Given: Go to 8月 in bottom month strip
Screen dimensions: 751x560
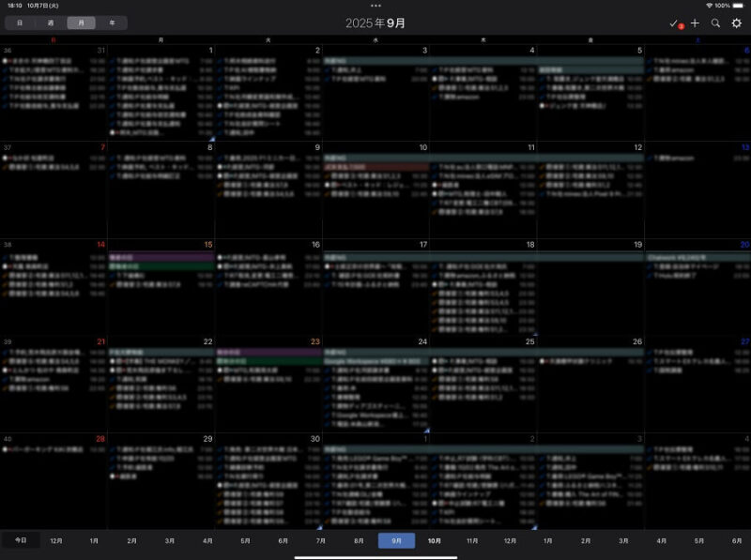Looking at the screenshot, I should point(359,541).
